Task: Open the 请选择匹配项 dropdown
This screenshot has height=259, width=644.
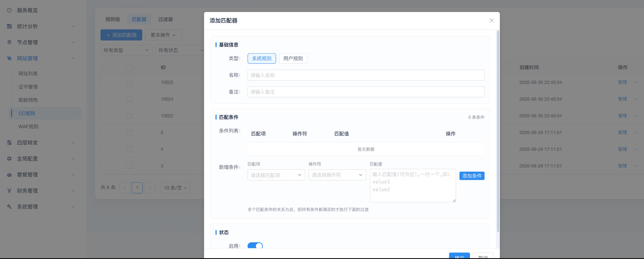Action: point(276,175)
